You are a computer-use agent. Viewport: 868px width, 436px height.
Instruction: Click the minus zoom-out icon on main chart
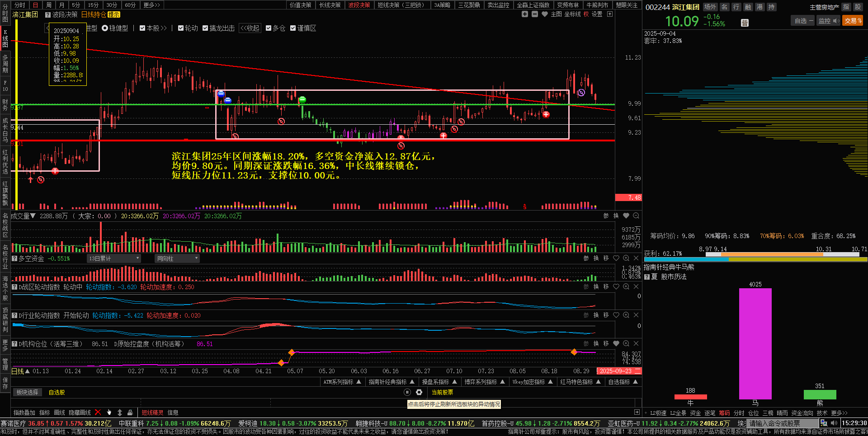pyautogui.click(x=535, y=14)
